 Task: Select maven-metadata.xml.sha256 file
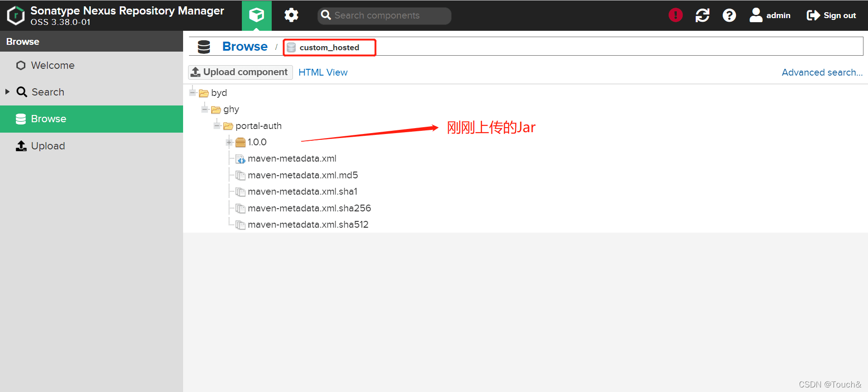(309, 208)
